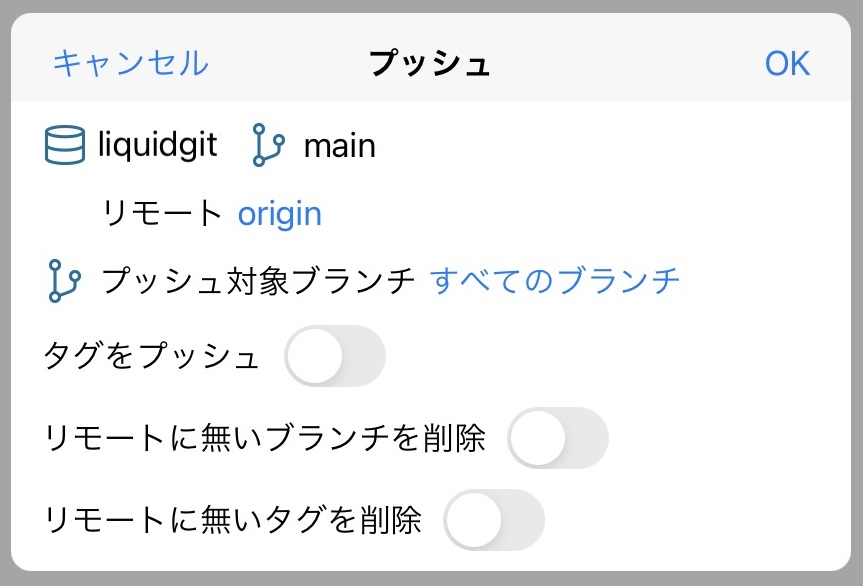863x586 pixels.
Task: Tap the darkened area outside the dialog
Action: click(431, 578)
